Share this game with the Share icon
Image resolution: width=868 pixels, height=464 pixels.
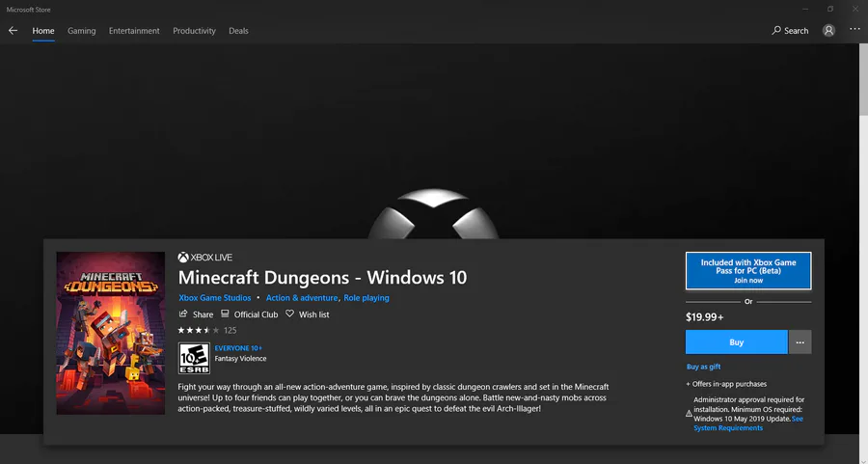(196, 314)
